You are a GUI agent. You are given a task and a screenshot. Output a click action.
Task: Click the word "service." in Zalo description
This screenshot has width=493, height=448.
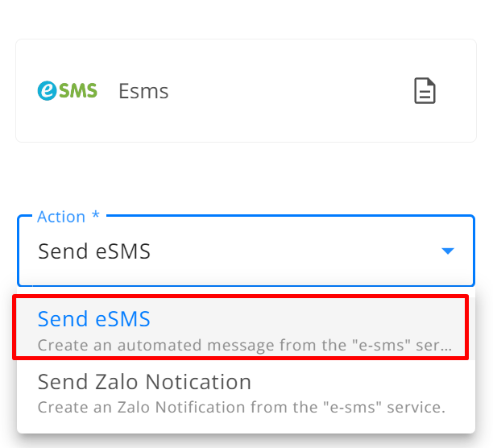pos(416,407)
